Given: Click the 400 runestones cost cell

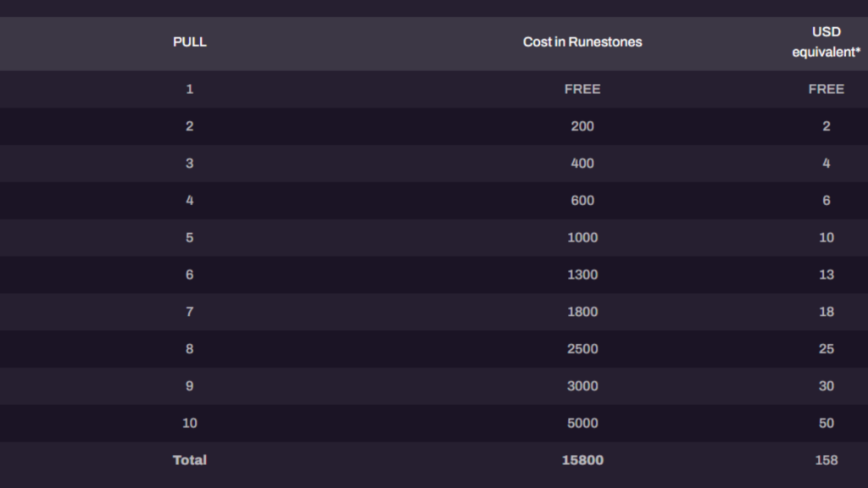Looking at the screenshot, I should click(582, 164).
